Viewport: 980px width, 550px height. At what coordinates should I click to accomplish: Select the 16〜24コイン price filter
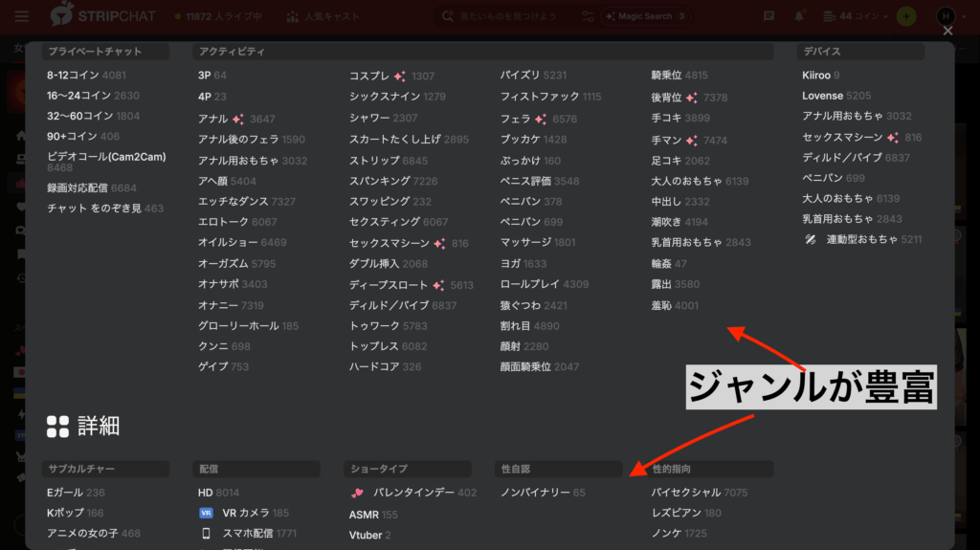[93, 96]
